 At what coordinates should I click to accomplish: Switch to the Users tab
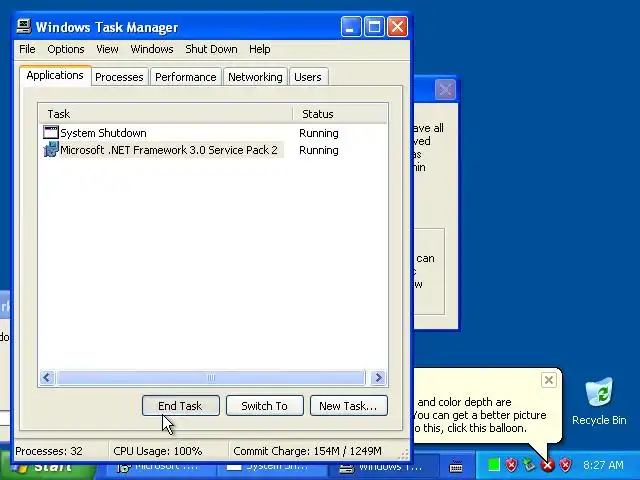(x=308, y=77)
